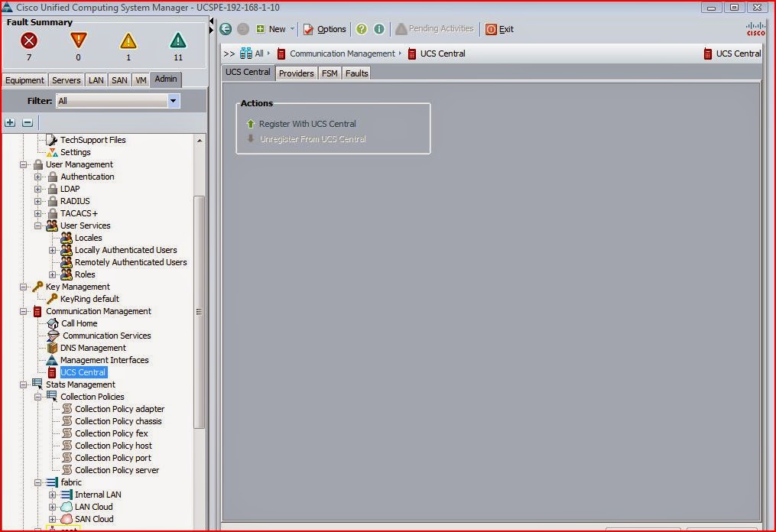Screen dimensions: 776x532
Task: Collapse the Collection Policies node
Action: (x=37, y=397)
